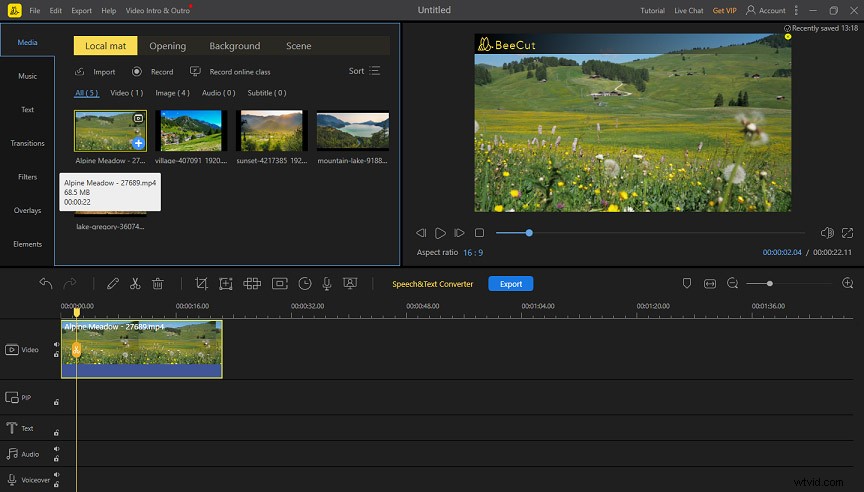
Task: Click the blue Export button
Action: (511, 284)
